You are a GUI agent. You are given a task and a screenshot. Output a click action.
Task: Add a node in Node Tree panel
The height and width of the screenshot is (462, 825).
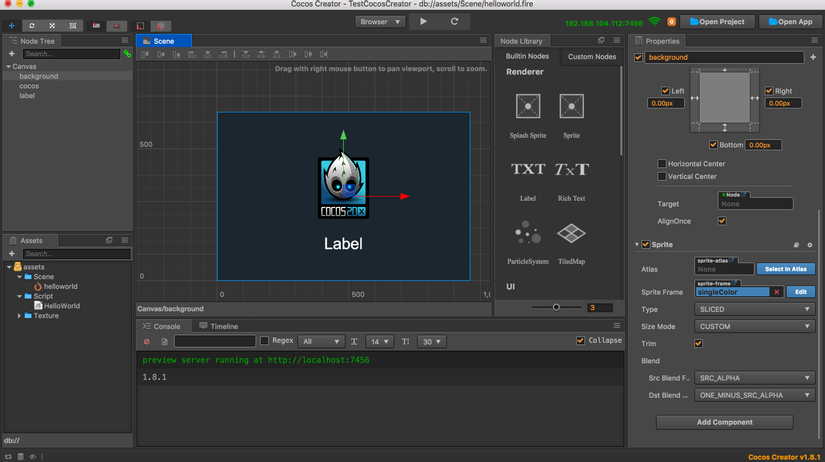point(12,54)
